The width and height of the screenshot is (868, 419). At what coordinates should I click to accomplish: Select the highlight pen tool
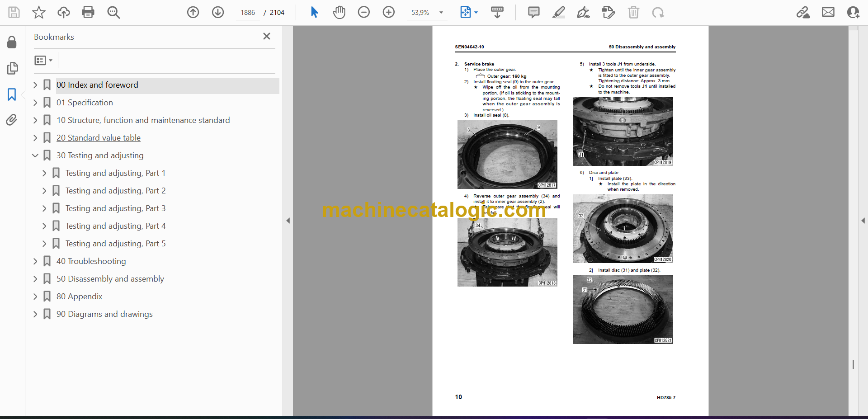coord(559,12)
